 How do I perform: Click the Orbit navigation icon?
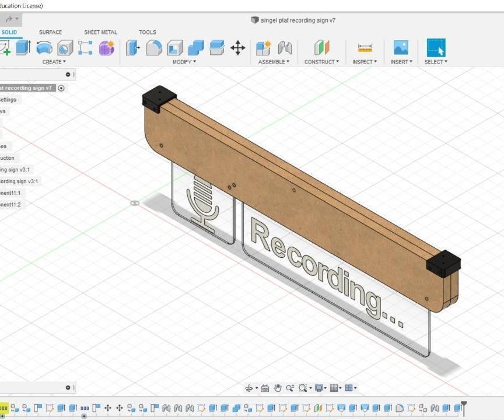[249, 388]
